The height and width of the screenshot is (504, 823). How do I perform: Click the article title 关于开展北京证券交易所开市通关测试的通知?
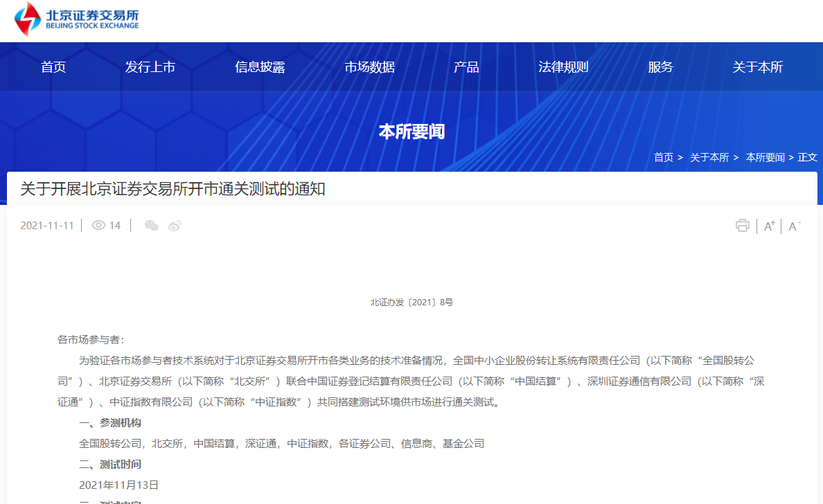click(172, 189)
